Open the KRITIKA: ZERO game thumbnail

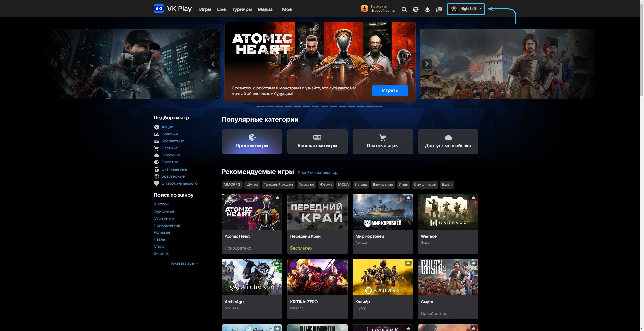(317, 277)
